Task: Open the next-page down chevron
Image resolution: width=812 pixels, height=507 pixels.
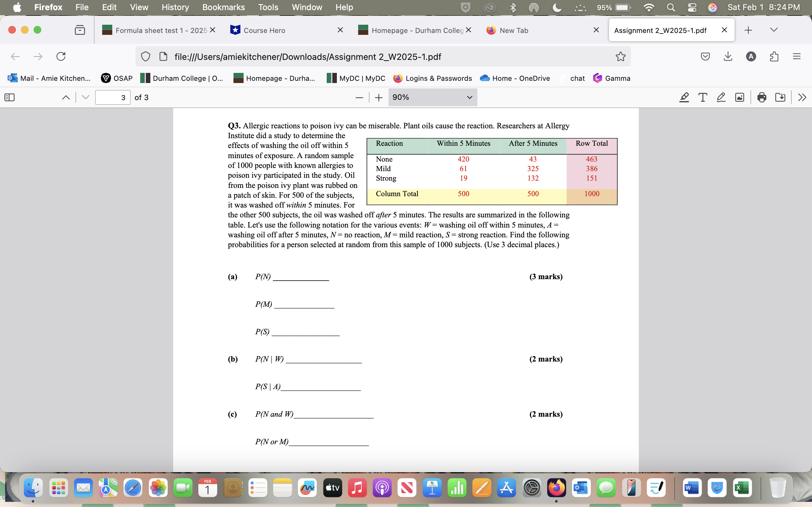Action: 85,97
